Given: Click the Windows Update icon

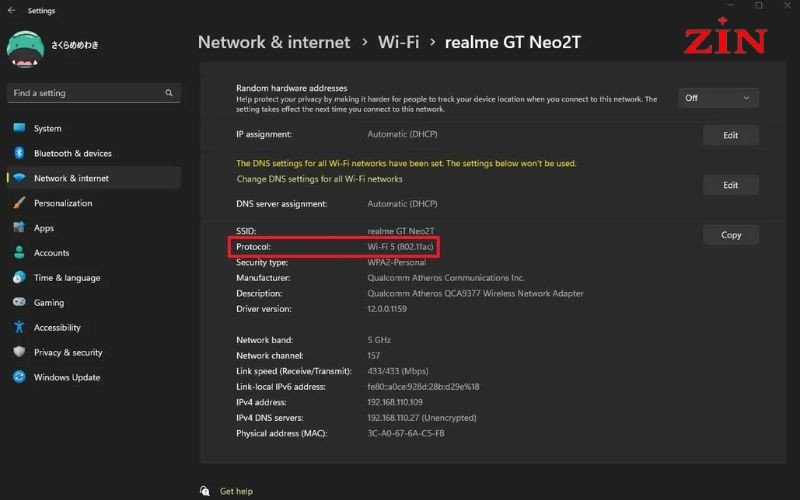Looking at the screenshot, I should (x=18, y=377).
